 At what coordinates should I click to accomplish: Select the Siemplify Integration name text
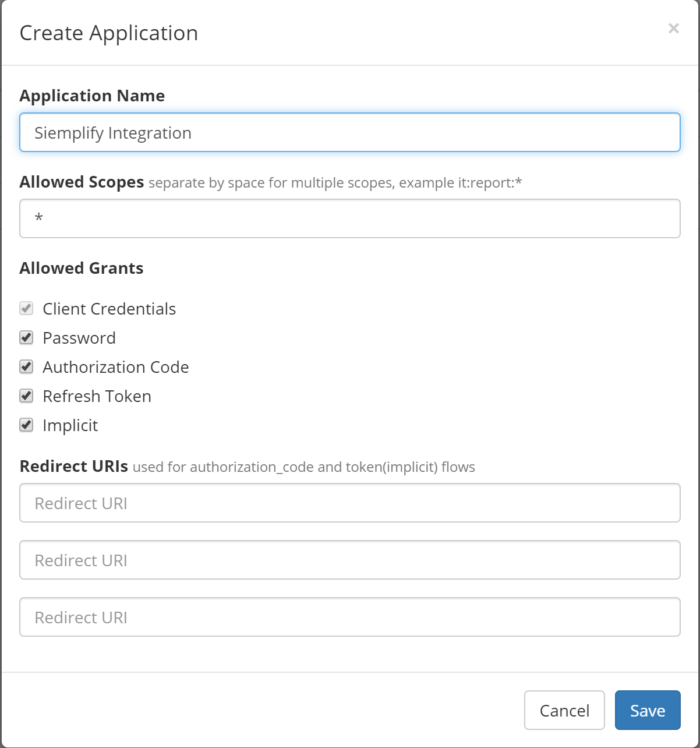coord(113,132)
